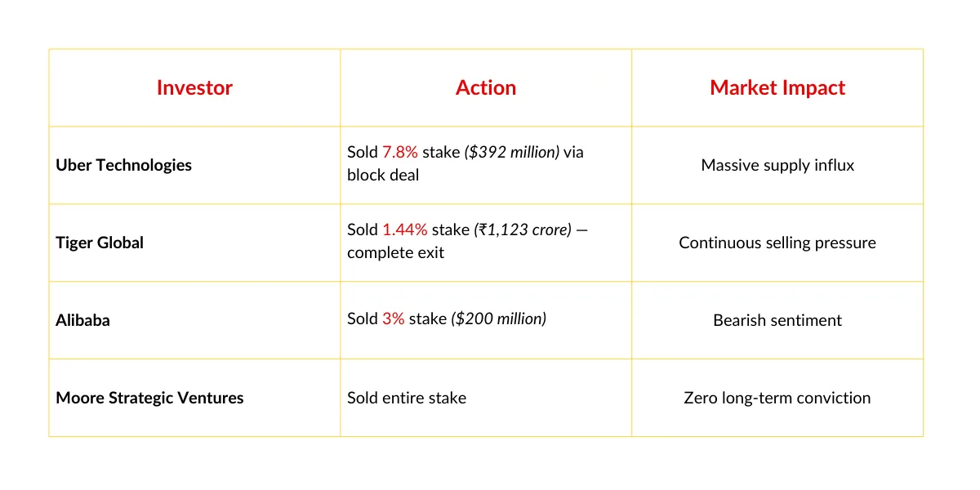980x490 pixels.
Task: Click the Investor column header
Action: [x=194, y=88]
